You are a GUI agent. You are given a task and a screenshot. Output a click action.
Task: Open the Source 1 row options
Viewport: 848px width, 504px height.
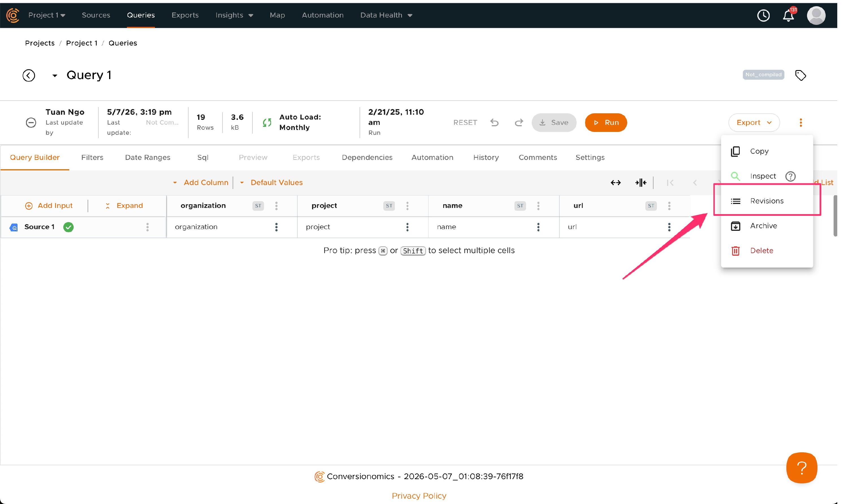(x=147, y=227)
